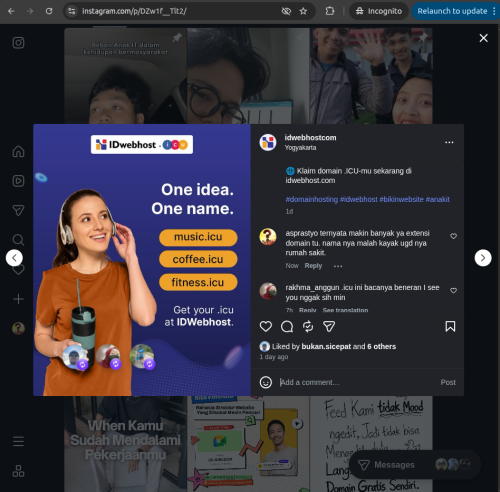500x492 pixels.
Task: Click the browser Forward arrow
Action: click(x=30, y=11)
